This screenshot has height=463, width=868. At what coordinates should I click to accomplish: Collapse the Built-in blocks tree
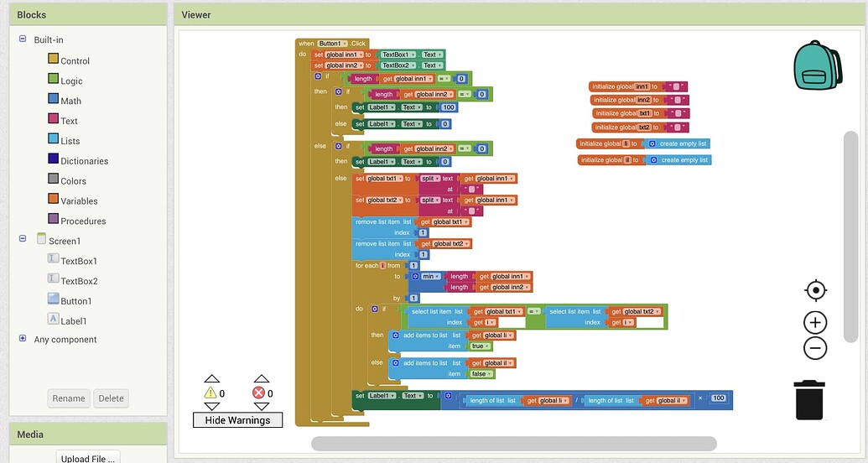[23, 39]
